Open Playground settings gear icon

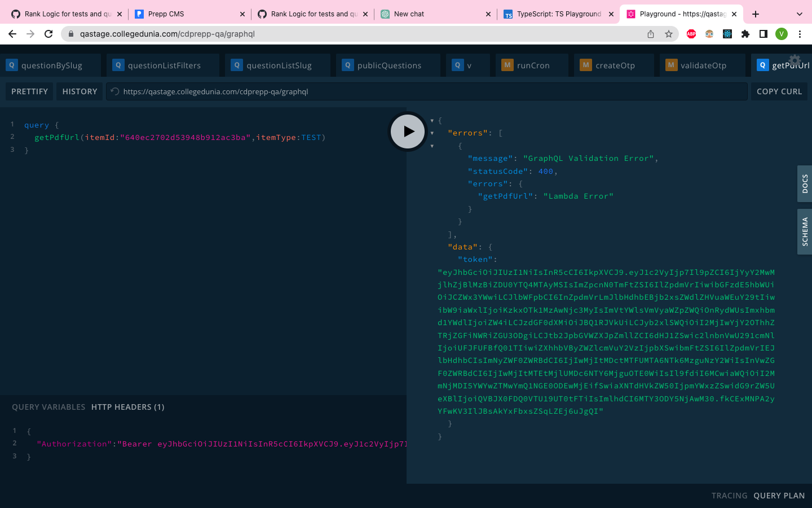795,60
